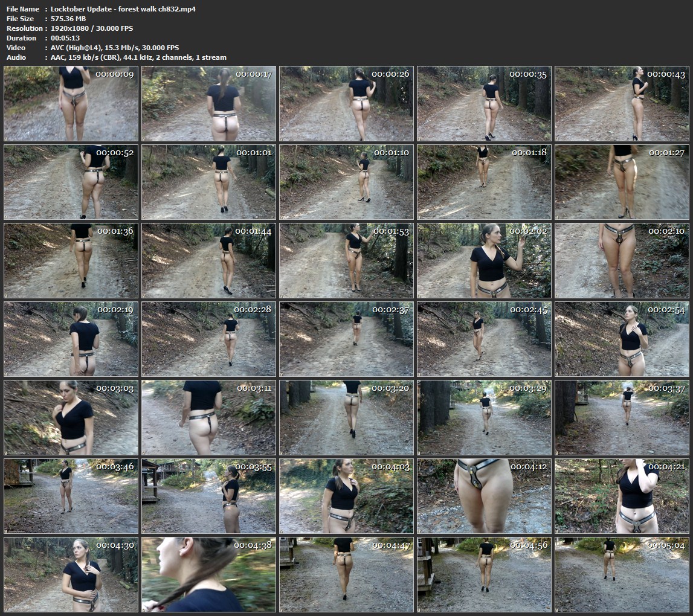Click the frame marked 00:03:20
Image resolution: width=693 pixels, height=616 pixels.
[347, 417]
